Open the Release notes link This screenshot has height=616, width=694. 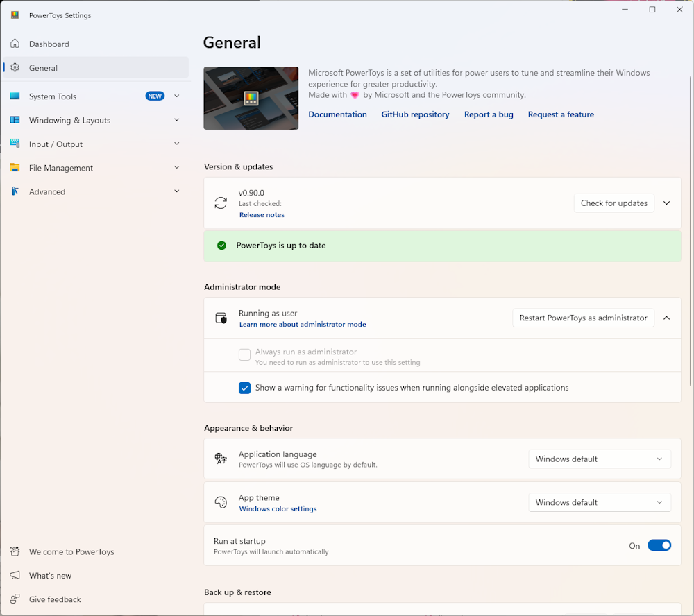point(262,215)
